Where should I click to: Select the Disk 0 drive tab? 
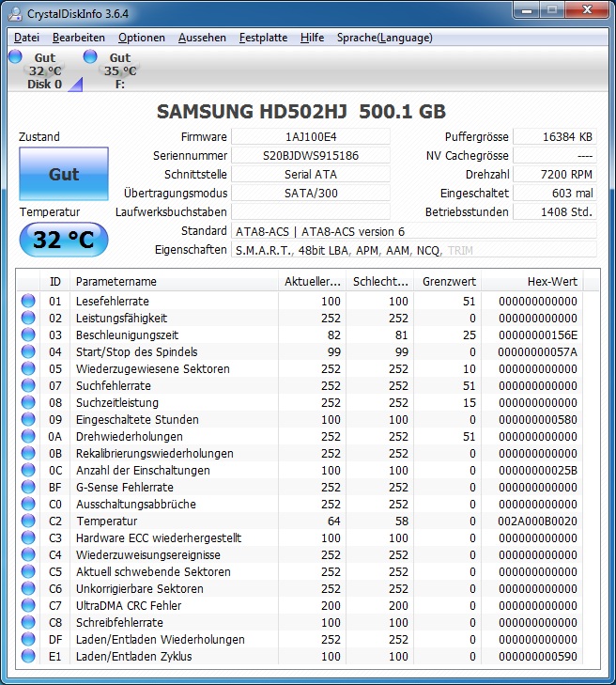(x=44, y=70)
